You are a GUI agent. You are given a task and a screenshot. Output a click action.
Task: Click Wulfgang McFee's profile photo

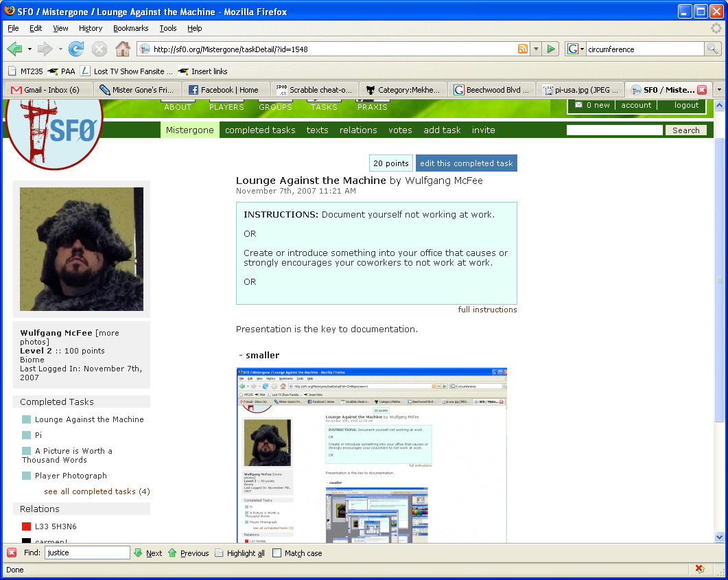[81, 249]
